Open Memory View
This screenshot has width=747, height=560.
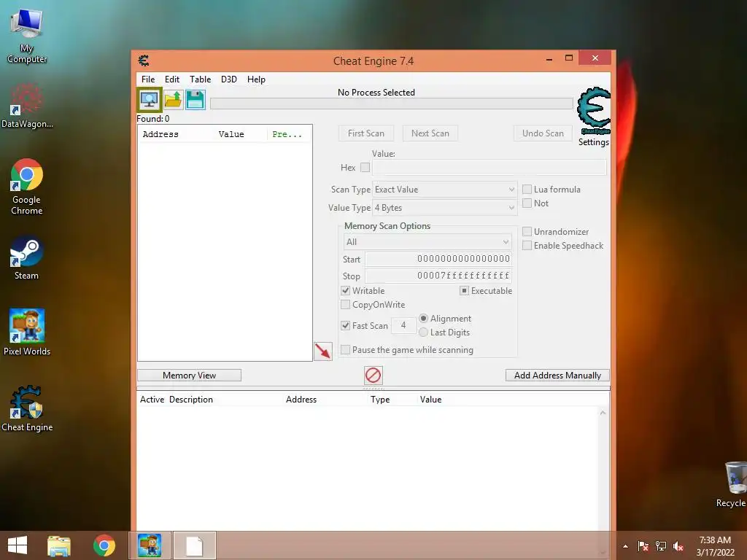point(189,376)
